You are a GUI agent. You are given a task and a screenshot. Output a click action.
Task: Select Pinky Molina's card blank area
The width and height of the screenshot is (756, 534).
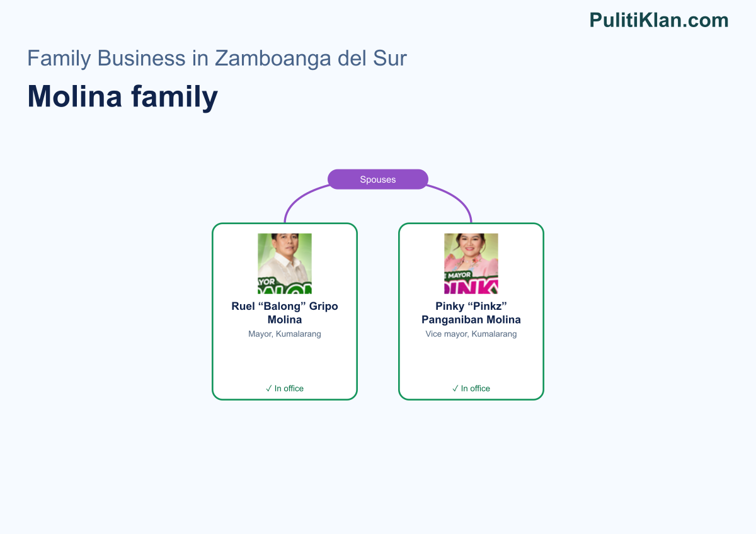[x=471, y=361]
